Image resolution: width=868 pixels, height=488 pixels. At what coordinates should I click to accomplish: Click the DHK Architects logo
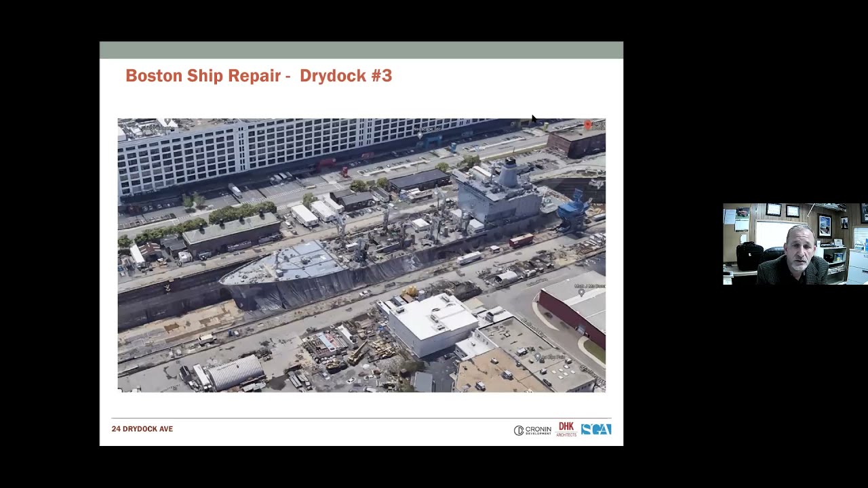coord(566,429)
